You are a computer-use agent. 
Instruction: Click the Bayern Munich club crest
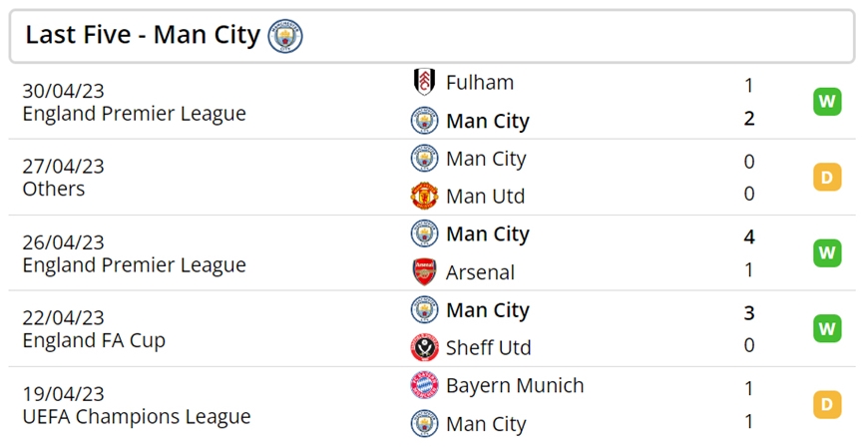(x=425, y=385)
